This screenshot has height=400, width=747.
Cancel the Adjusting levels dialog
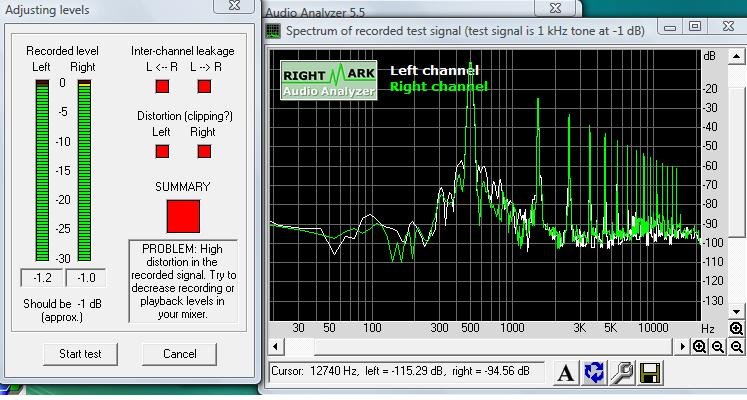(180, 354)
